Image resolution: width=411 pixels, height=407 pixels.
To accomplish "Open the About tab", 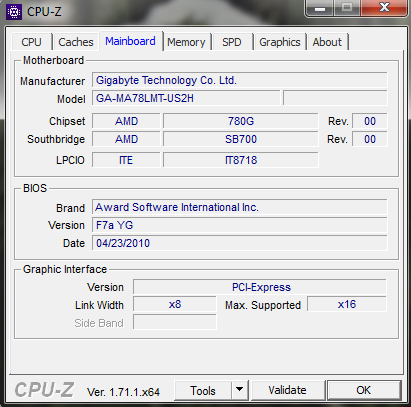I will [327, 42].
